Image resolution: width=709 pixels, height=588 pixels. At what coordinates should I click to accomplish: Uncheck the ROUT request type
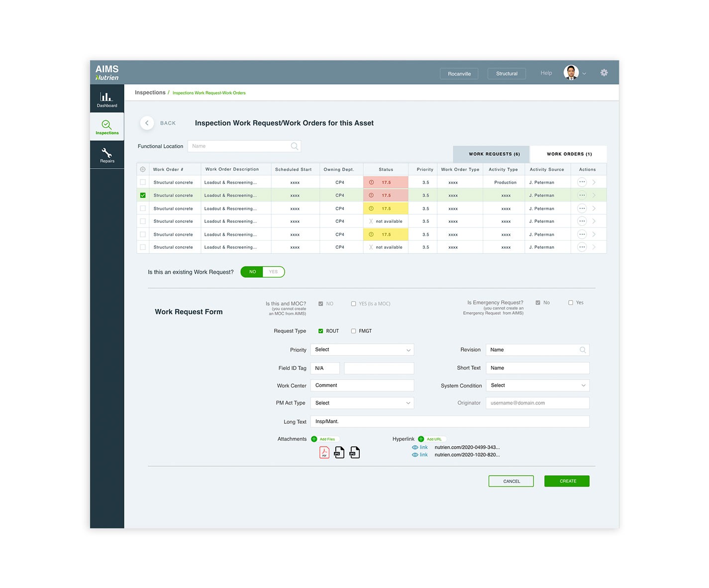[x=321, y=331]
